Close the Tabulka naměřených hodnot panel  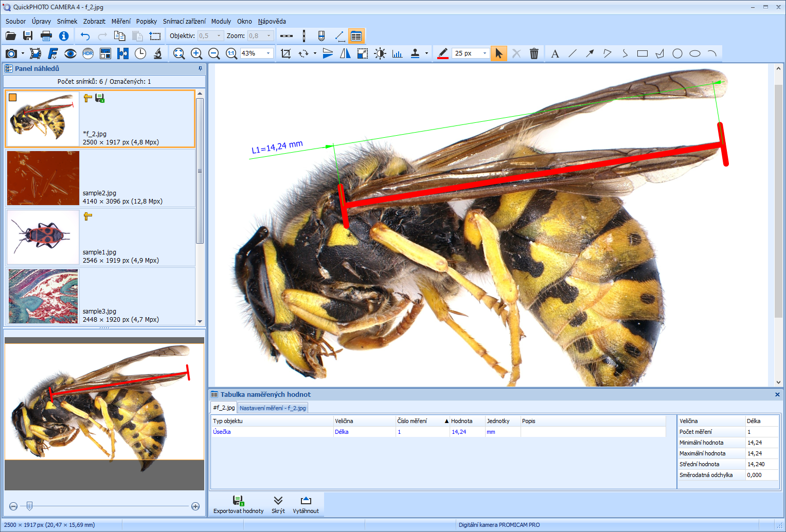(x=777, y=395)
